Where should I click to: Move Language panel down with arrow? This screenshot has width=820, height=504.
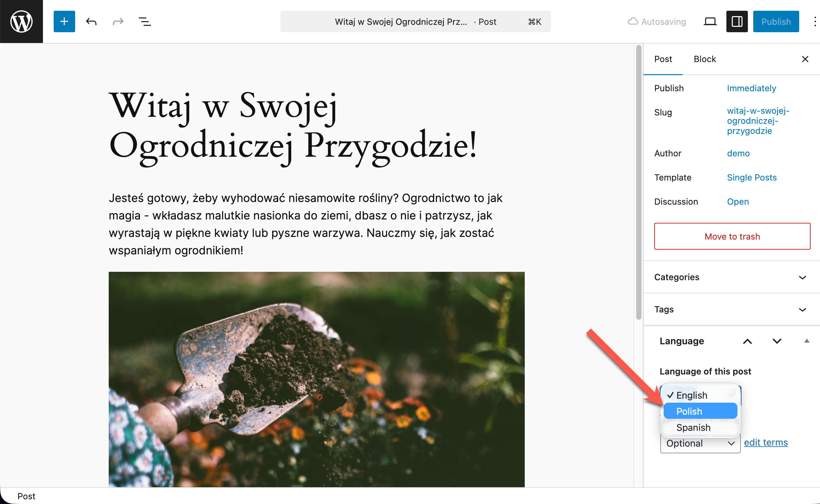pos(777,341)
